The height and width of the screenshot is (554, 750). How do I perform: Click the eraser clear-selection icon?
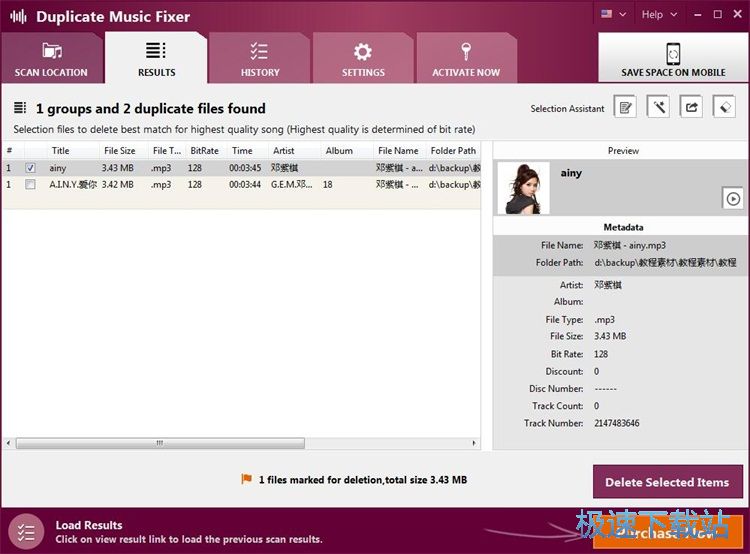point(724,108)
